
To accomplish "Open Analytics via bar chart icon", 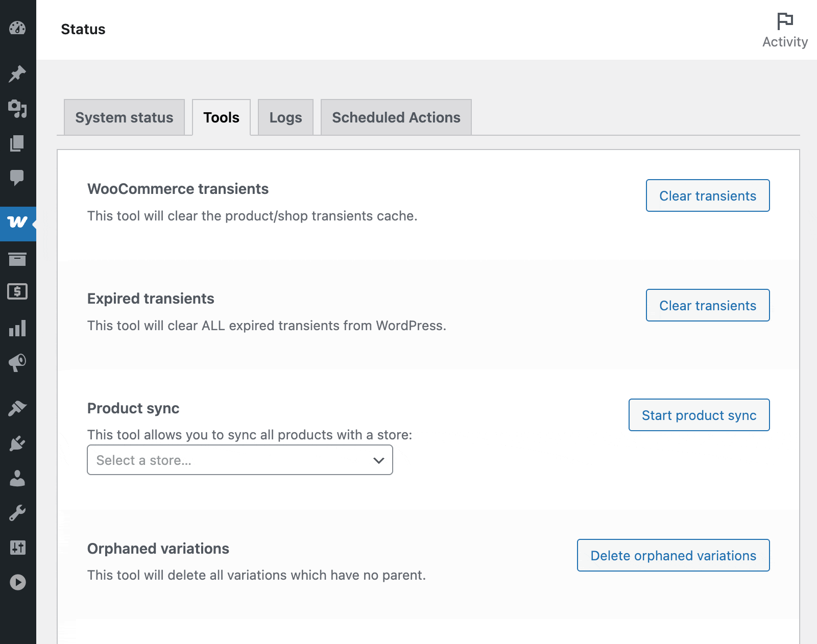I will pyautogui.click(x=18, y=328).
